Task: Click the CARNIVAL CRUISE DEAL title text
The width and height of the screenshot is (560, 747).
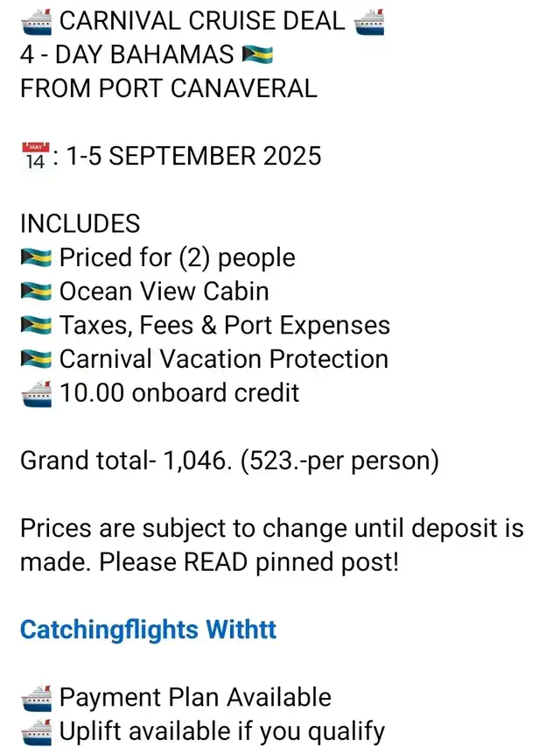Action: (202, 21)
